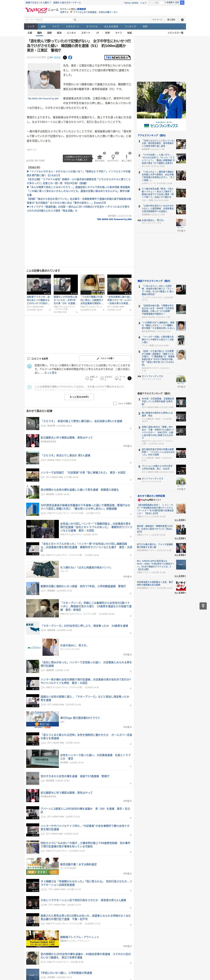Image resolution: width=210 pixels, height=980 pixels.
Task: Click the PayPay残高使えます badge
Action: [149, 500]
